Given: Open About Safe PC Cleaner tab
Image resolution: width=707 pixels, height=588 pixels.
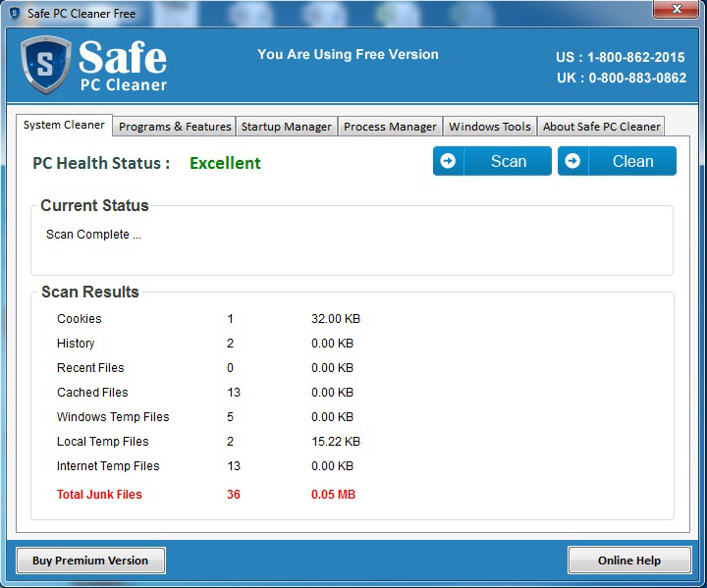Looking at the screenshot, I should [601, 127].
